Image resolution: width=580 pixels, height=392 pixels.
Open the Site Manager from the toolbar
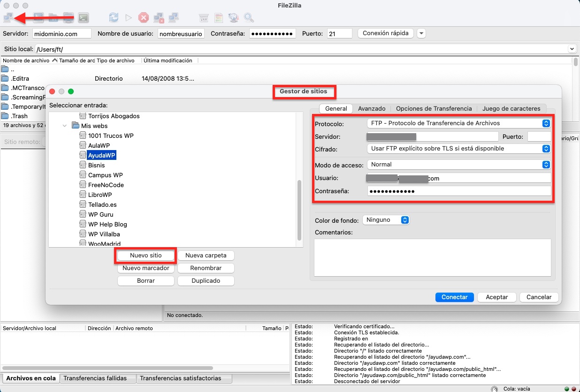(8, 17)
